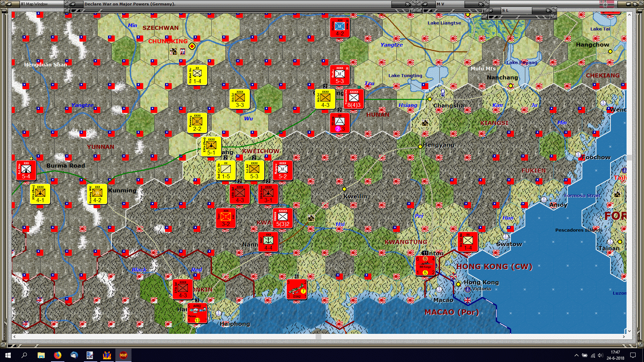Select the red 29th Garr 3-1 counter

pyautogui.click(x=268, y=194)
